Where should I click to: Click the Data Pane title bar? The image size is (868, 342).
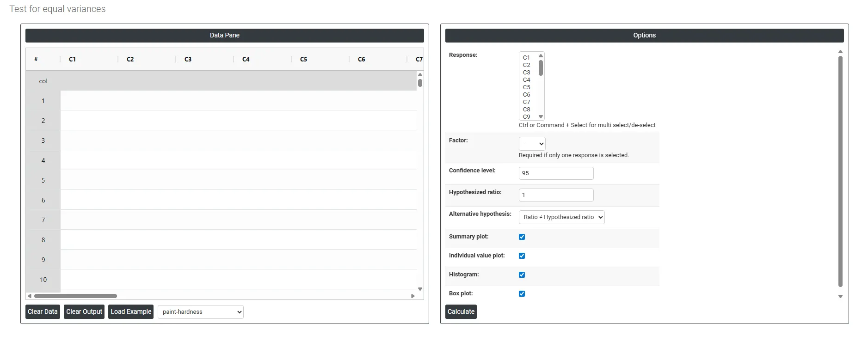pyautogui.click(x=225, y=36)
